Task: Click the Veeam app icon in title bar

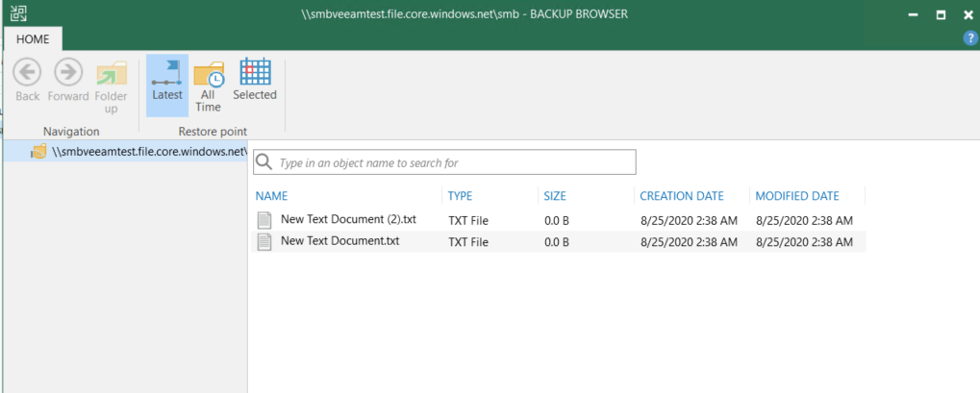Action: coord(18,14)
